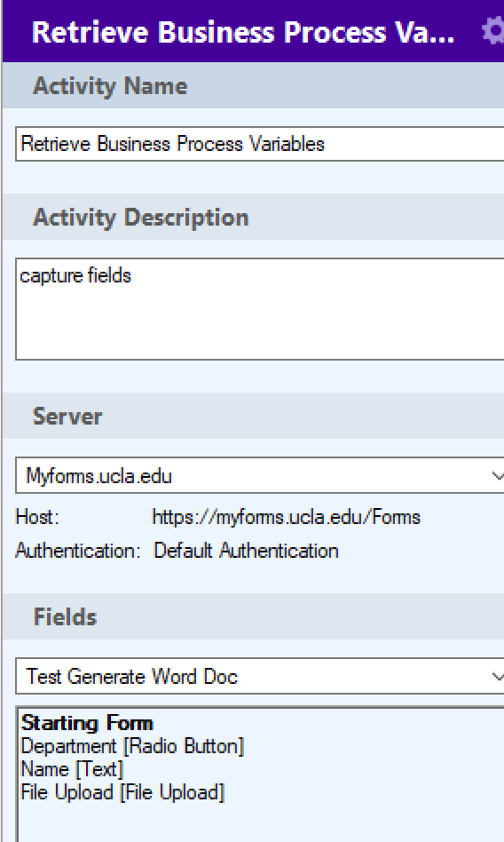
Task: Select the Department [Radio Button] field
Action: pyautogui.click(x=132, y=746)
